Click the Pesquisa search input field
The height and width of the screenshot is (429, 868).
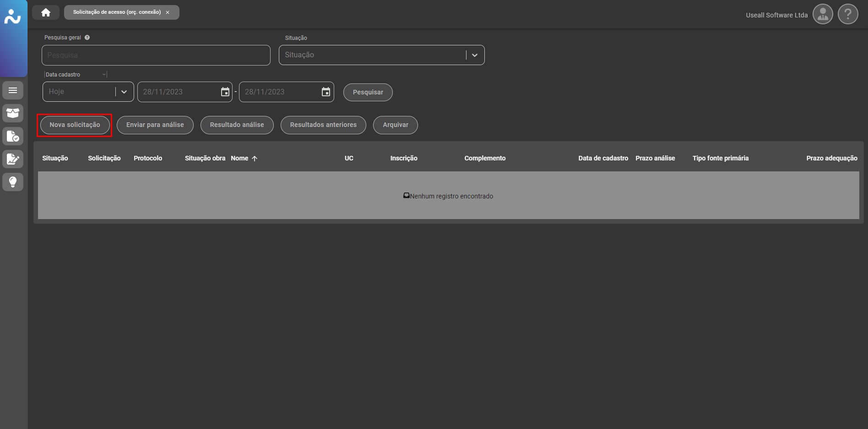coord(156,55)
